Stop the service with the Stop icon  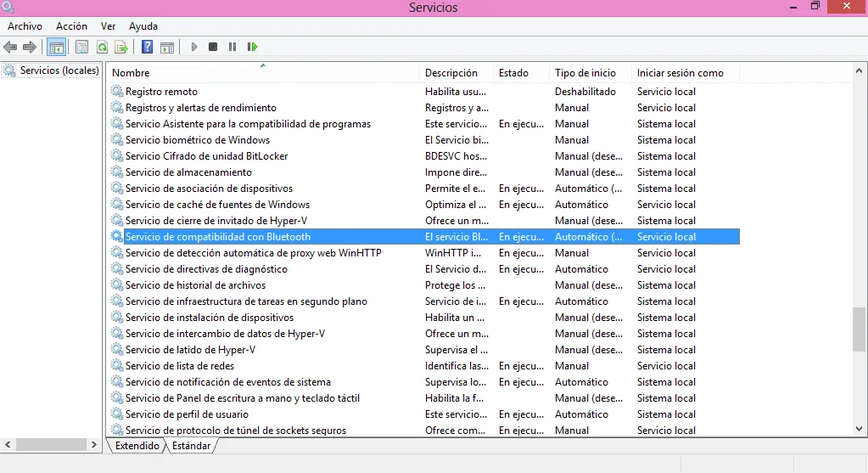(213, 47)
